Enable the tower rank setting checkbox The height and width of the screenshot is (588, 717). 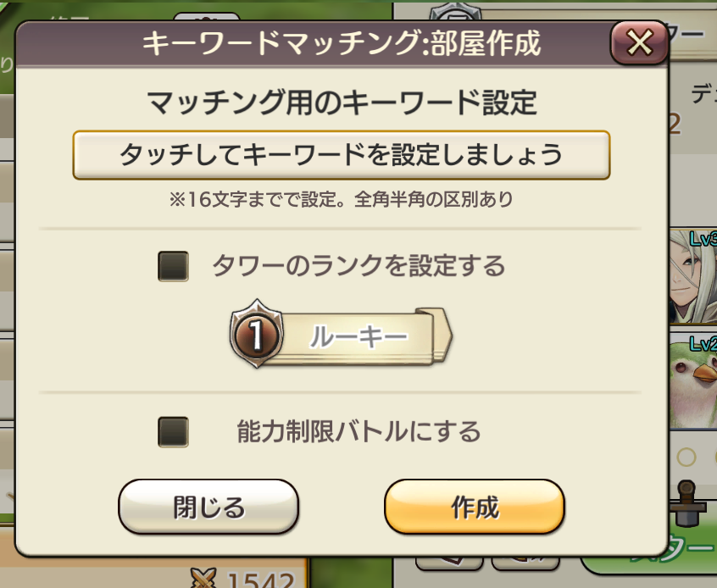[x=173, y=267]
